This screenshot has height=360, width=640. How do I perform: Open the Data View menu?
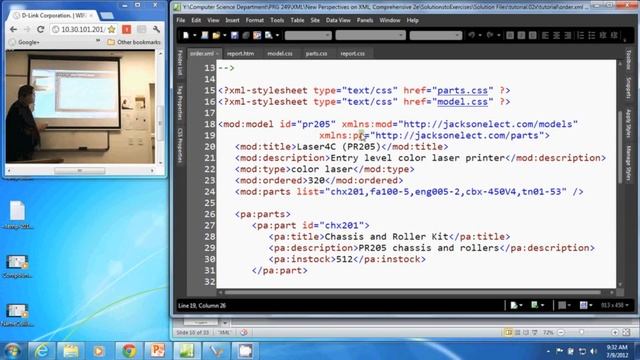tap(338, 20)
